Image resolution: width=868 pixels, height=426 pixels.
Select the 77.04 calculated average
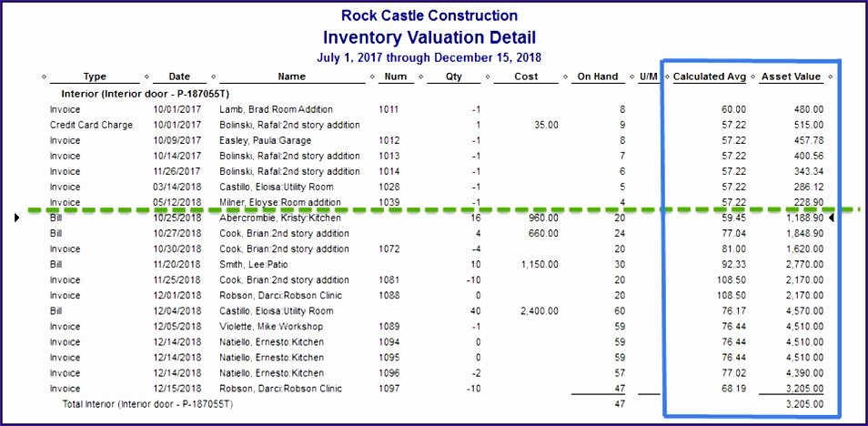coord(734,234)
